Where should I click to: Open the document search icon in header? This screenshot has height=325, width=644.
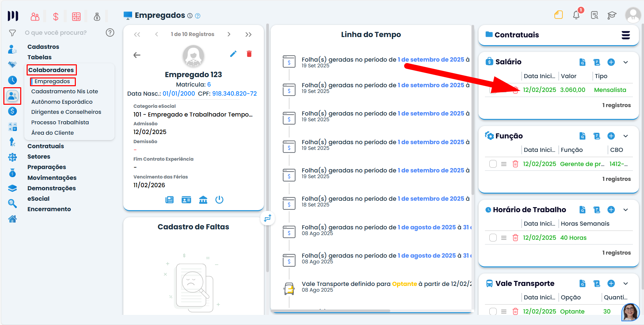pos(594,15)
